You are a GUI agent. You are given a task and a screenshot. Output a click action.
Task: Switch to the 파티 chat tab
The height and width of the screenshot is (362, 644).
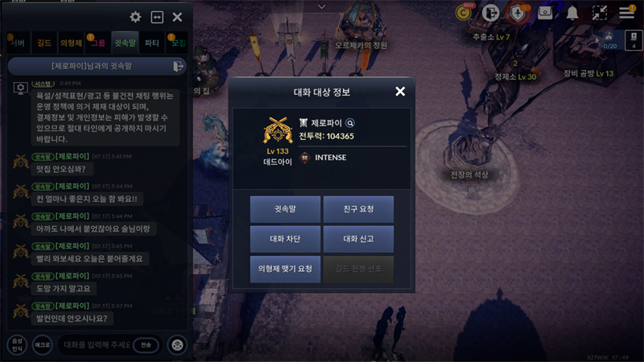151,43
